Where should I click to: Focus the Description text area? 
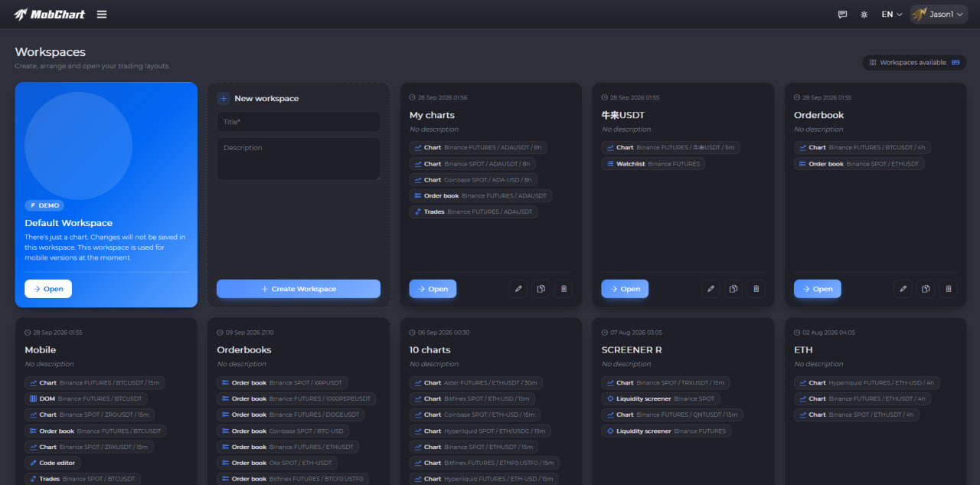point(299,159)
